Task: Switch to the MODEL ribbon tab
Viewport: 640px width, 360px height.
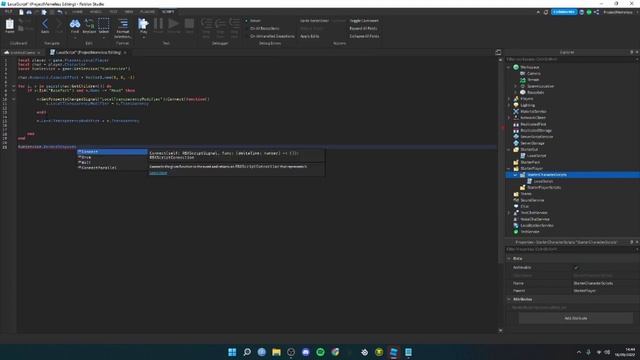Action: (x=96, y=12)
